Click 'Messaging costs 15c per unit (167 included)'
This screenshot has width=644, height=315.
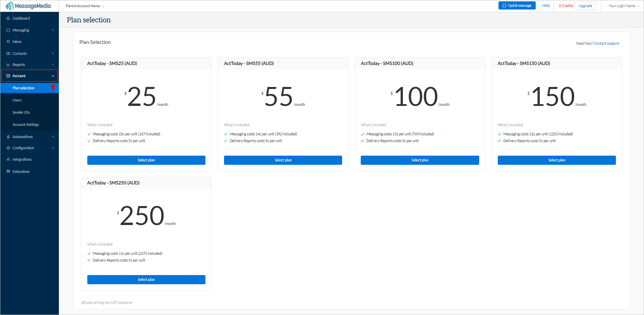[x=126, y=134]
